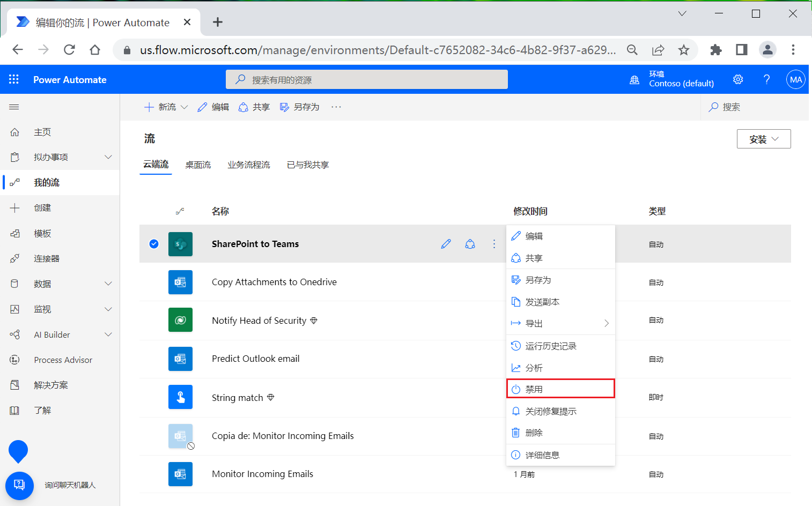Click the Notify Head of Security flow icon
Screen dimensions: 812x506
180,320
